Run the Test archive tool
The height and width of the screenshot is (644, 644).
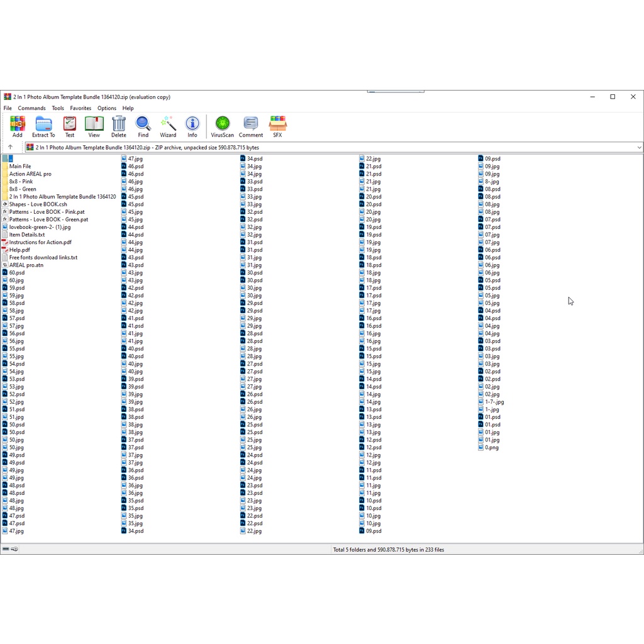(69, 126)
